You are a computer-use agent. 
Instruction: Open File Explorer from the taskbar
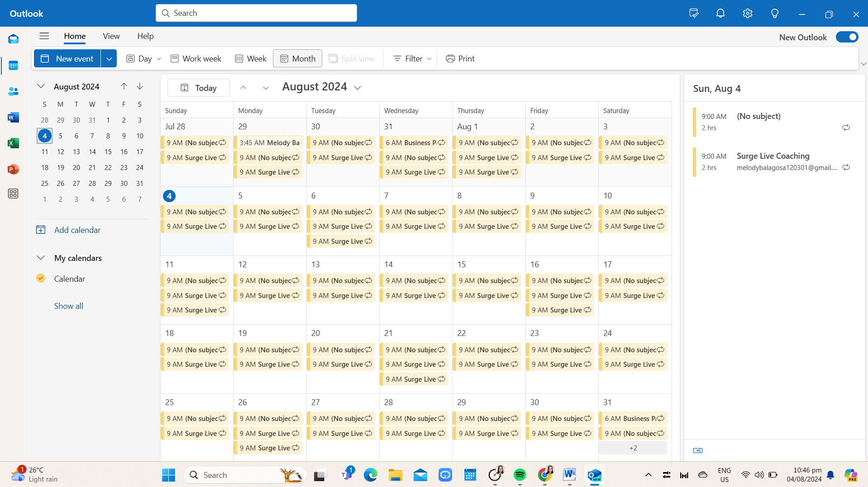[x=396, y=475]
